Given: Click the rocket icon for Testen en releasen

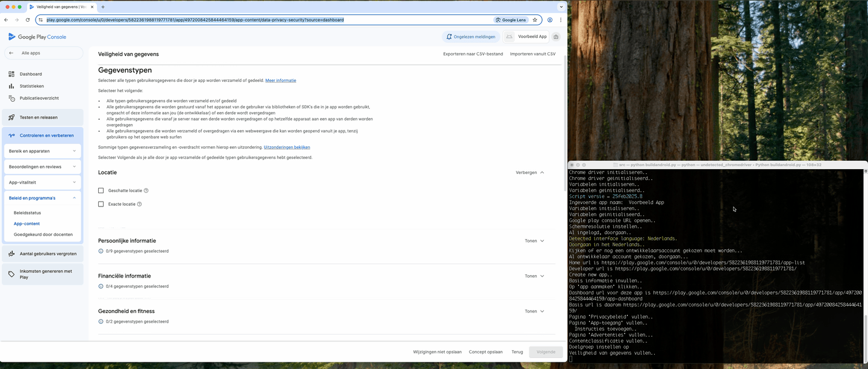Looking at the screenshot, I should pos(11,117).
